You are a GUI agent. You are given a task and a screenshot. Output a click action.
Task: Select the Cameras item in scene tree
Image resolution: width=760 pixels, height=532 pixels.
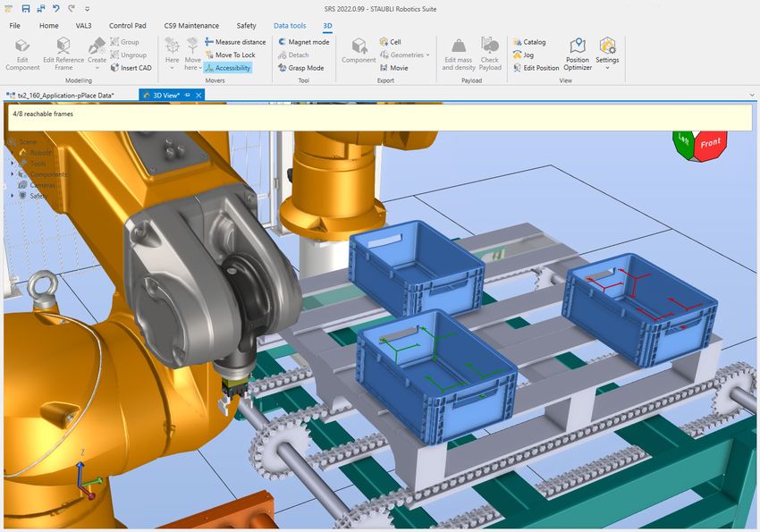point(38,184)
